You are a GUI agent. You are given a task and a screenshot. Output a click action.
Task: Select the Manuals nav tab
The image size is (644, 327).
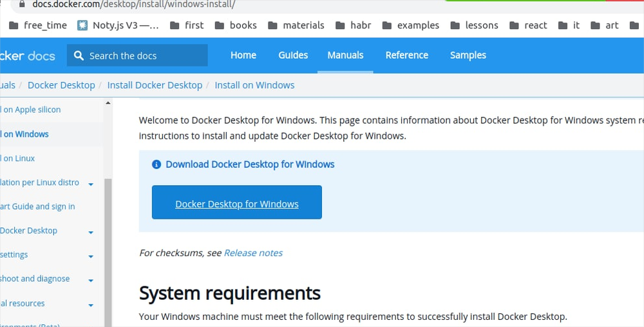(345, 55)
